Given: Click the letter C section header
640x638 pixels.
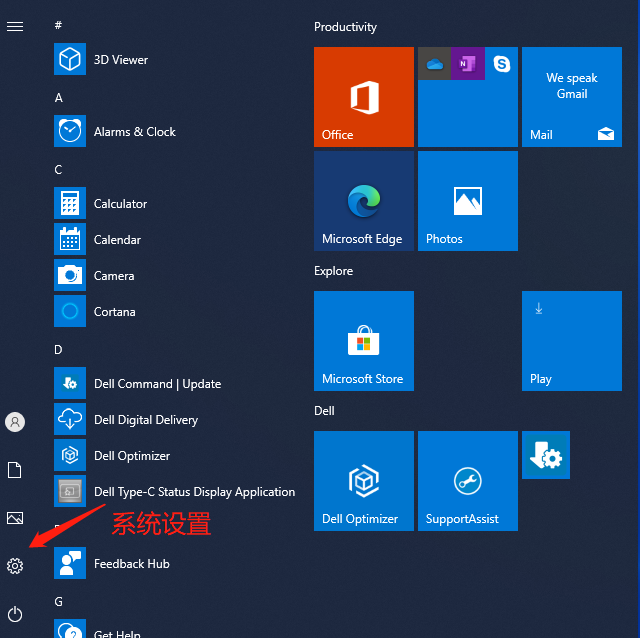Looking at the screenshot, I should pos(58,169).
